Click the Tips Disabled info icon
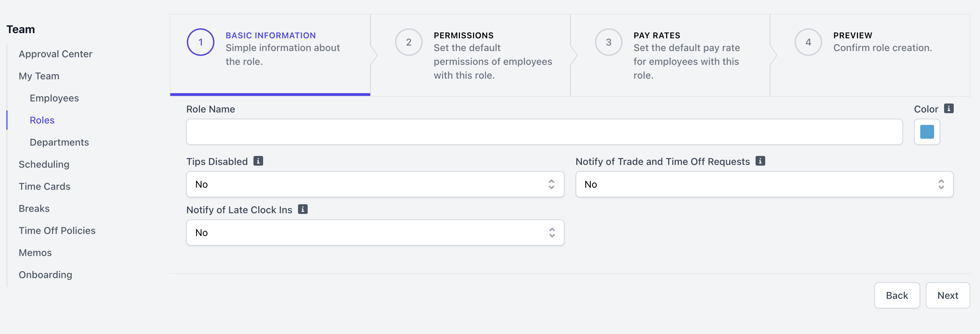 258,161
